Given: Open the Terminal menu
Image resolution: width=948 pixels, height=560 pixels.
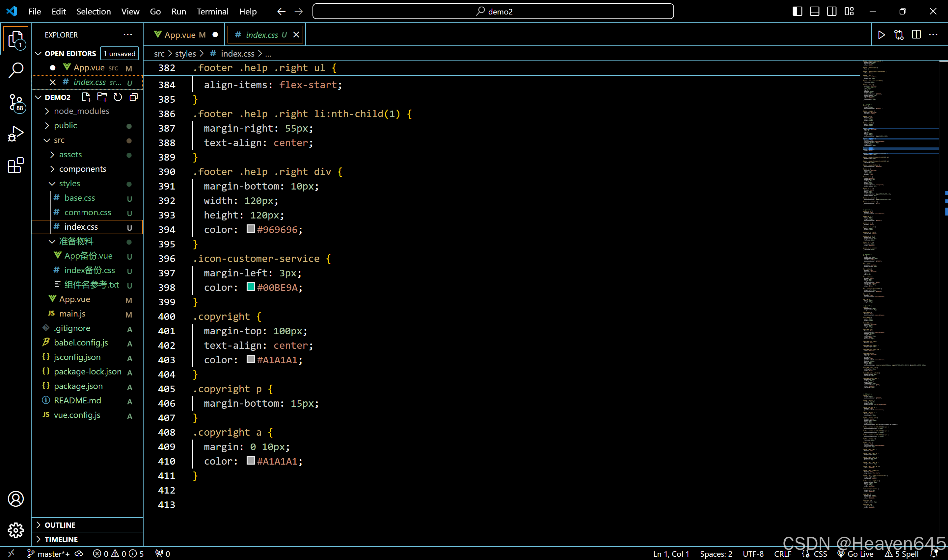Looking at the screenshot, I should coord(213,12).
